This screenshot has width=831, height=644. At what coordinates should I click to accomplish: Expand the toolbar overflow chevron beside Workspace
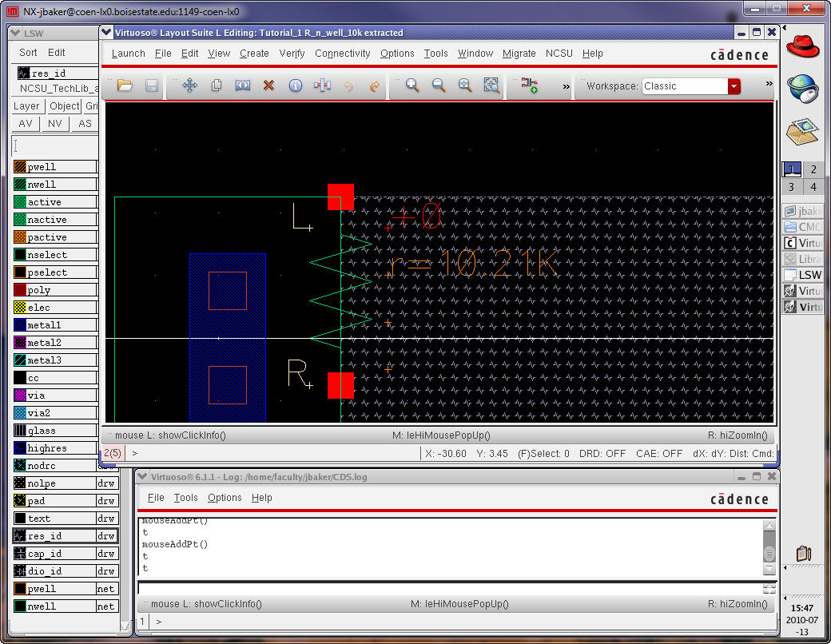pyautogui.click(x=567, y=85)
